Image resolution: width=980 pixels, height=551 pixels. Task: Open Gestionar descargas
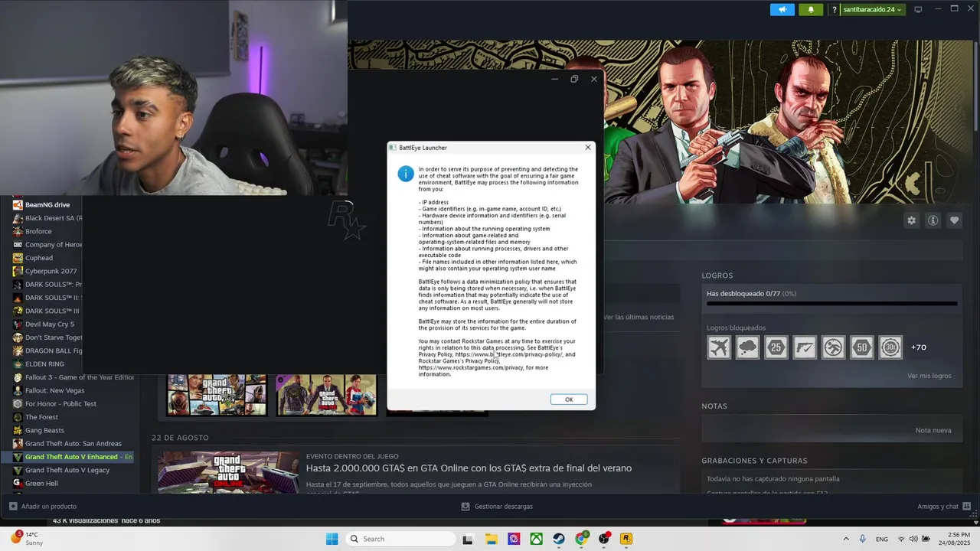tap(497, 507)
